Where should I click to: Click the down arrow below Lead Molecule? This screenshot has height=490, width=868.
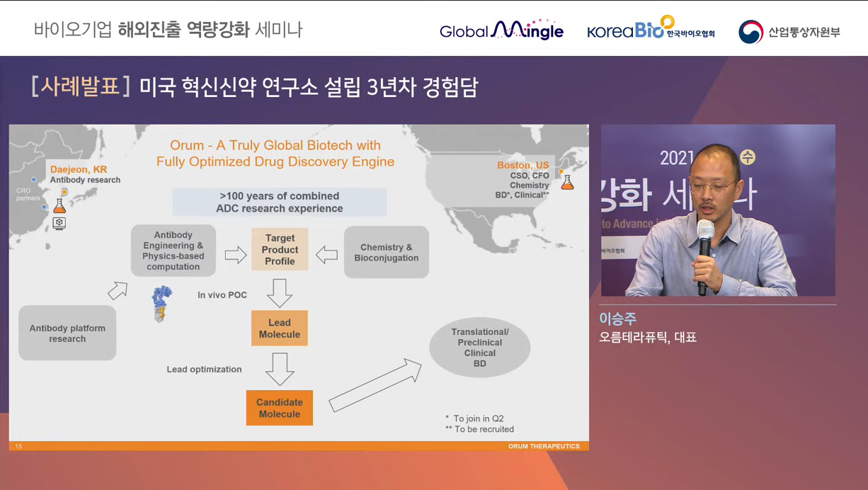coord(280,369)
